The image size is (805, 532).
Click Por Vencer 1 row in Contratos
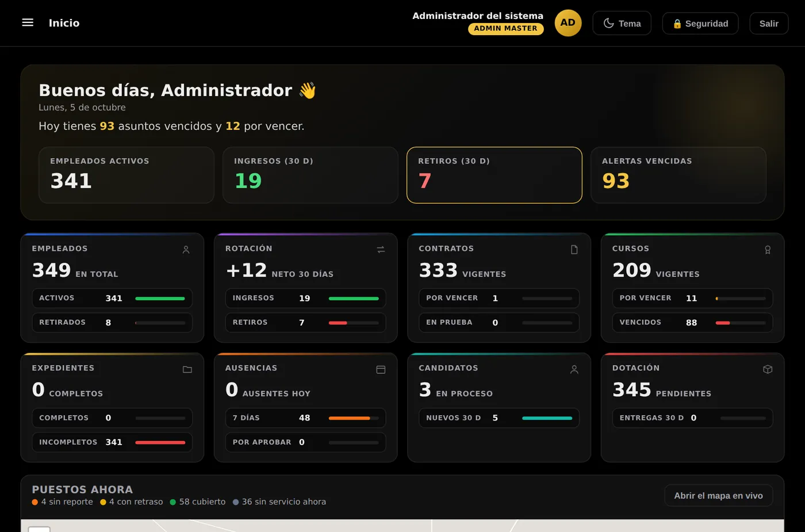click(x=499, y=298)
